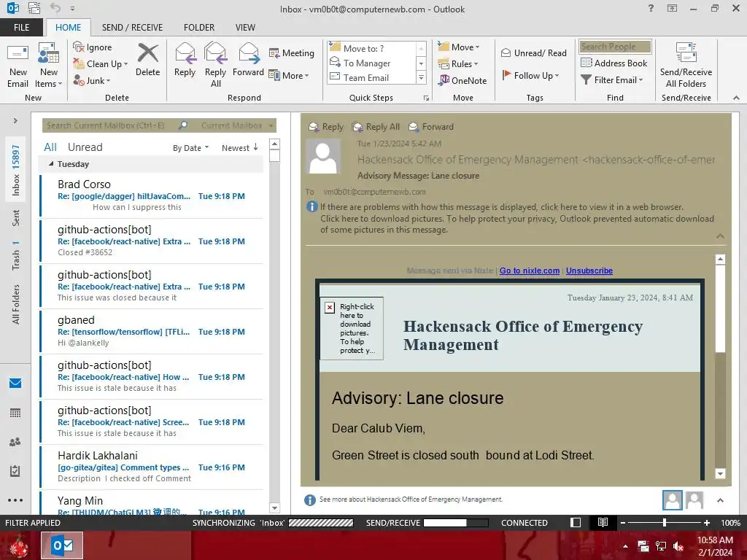747x560 pixels.
Task: Open the Rules dropdown
Action: [x=458, y=64]
